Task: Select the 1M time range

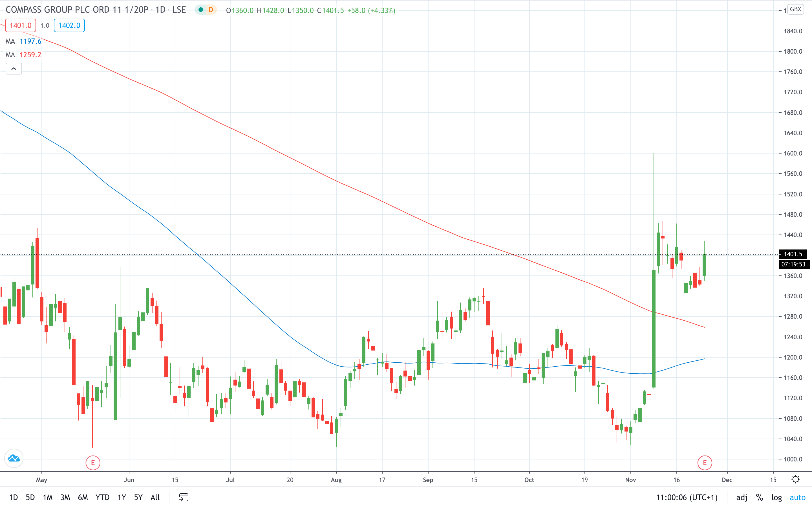Action: [48, 497]
